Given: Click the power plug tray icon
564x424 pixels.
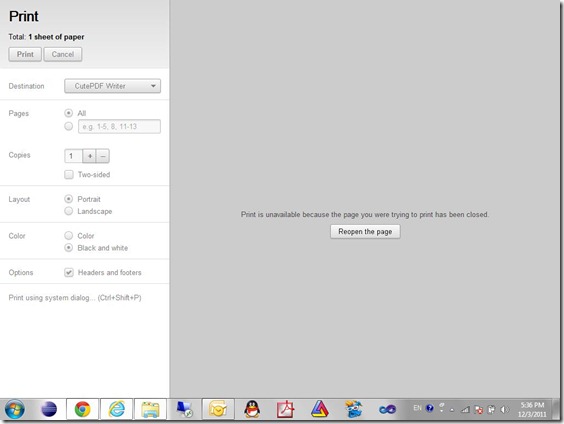Looking at the screenshot, I should [491, 409].
